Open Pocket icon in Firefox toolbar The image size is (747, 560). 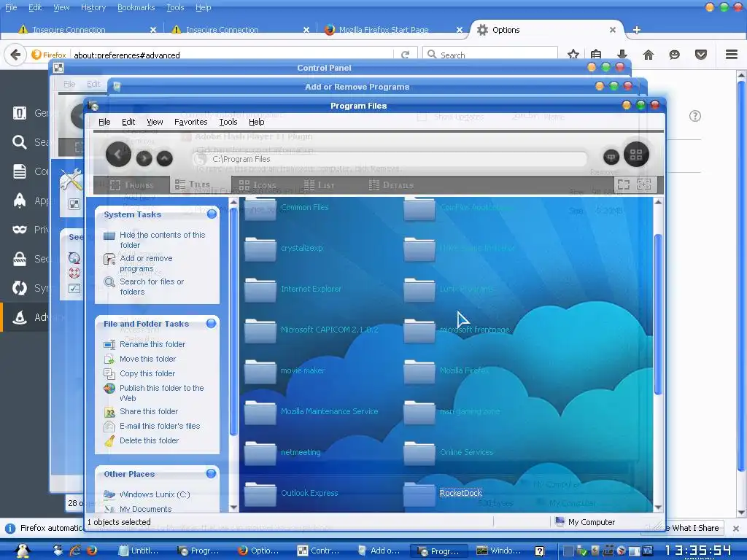701,55
